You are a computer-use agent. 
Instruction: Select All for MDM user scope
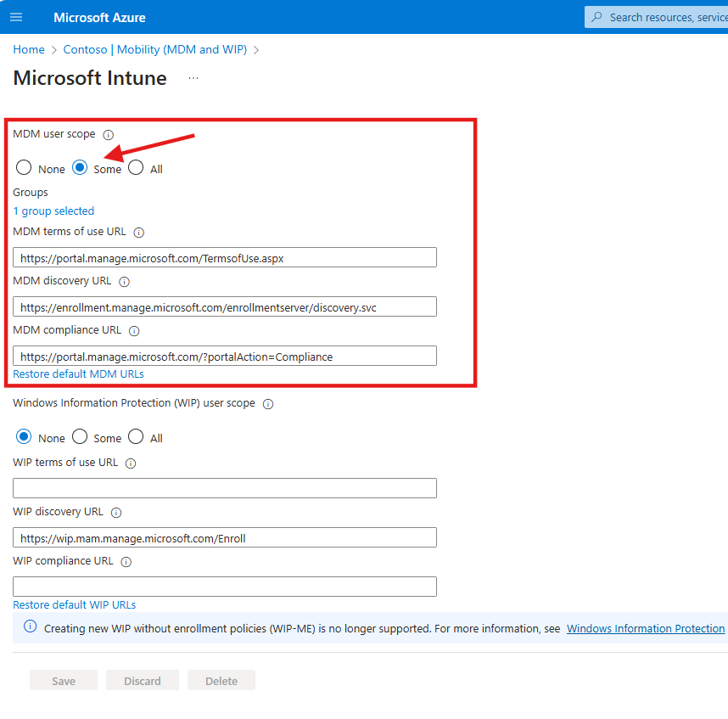point(136,167)
